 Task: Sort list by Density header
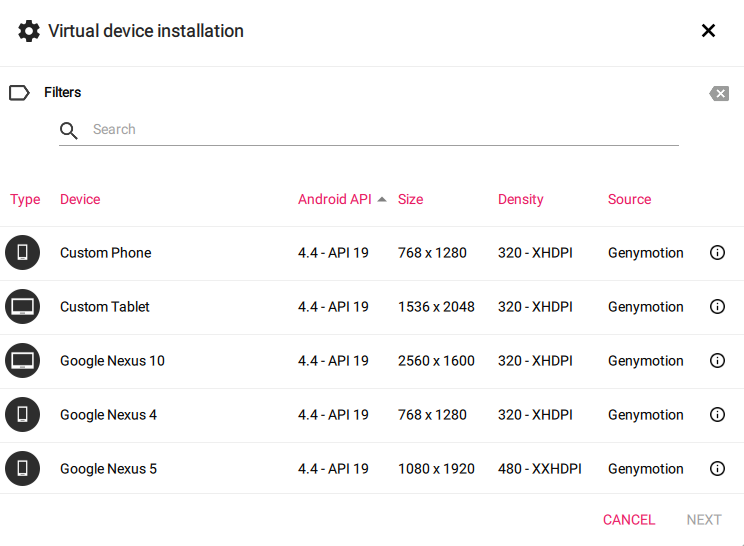coord(521,199)
